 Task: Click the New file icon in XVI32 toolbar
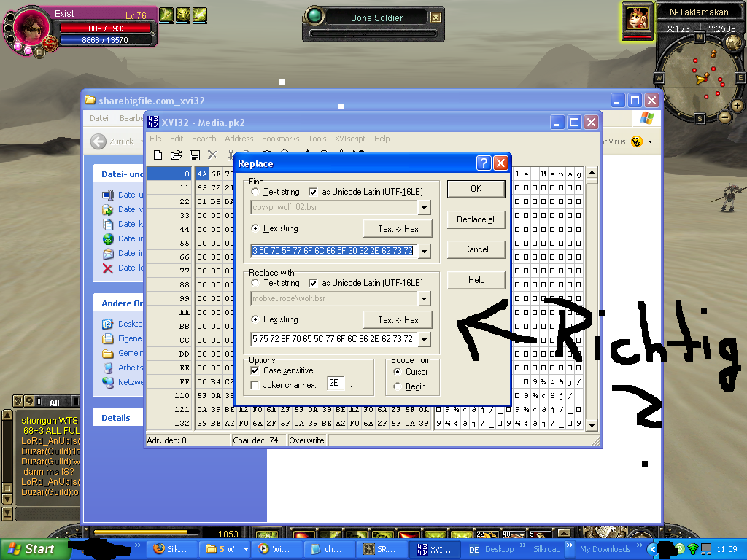[158, 155]
